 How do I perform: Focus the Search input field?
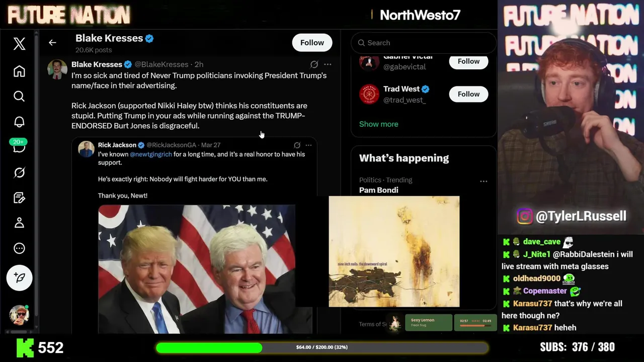(424, 43)
